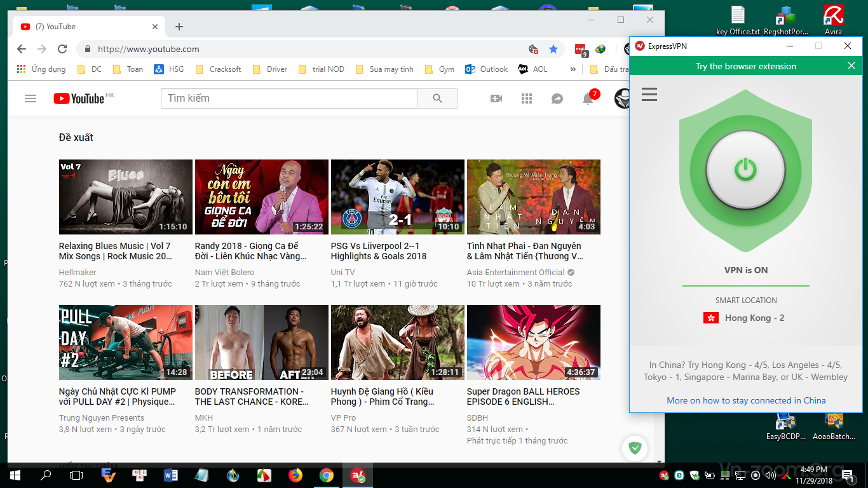Open a new Chrome tab

coord(179,27)
